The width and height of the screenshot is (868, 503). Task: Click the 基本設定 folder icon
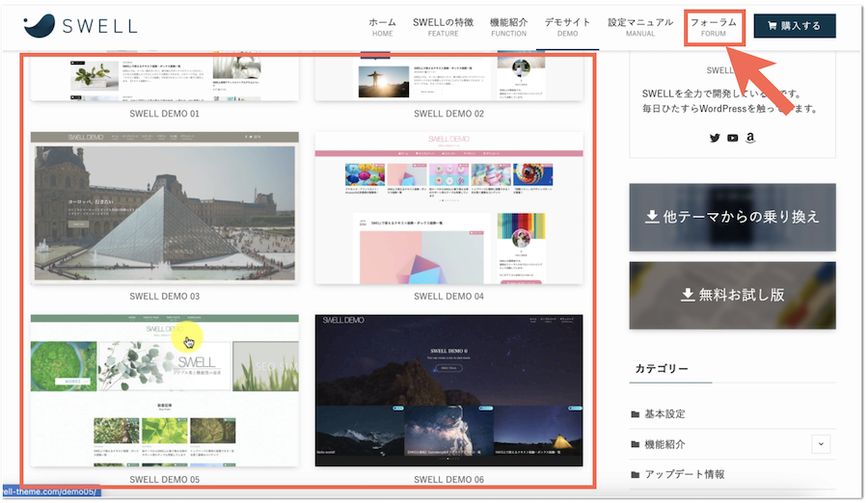636,414
